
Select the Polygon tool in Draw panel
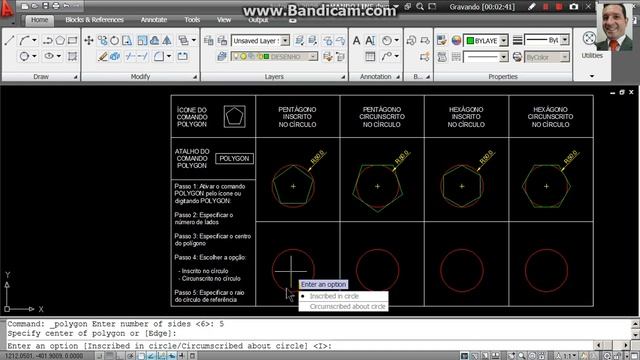[x=60, y=40]
